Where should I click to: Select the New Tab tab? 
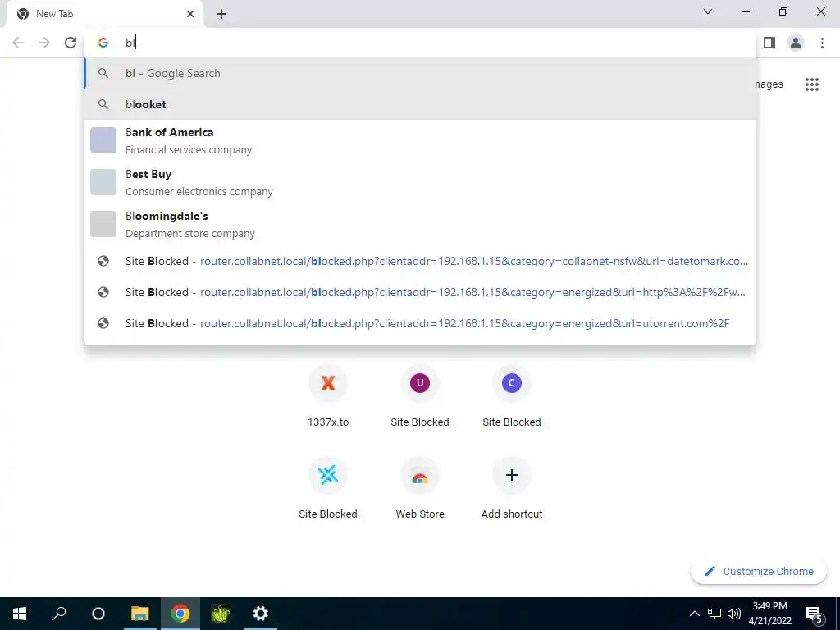pos(105,14)
